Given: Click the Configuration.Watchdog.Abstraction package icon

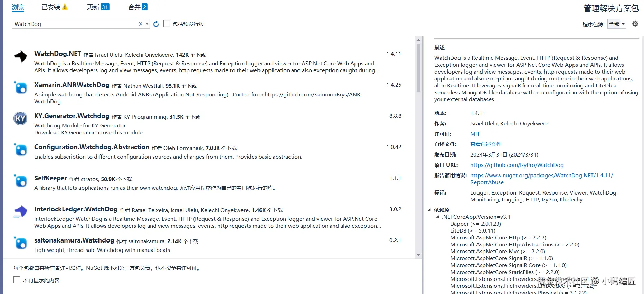Looking at the screenshot, I should point(20,150).
